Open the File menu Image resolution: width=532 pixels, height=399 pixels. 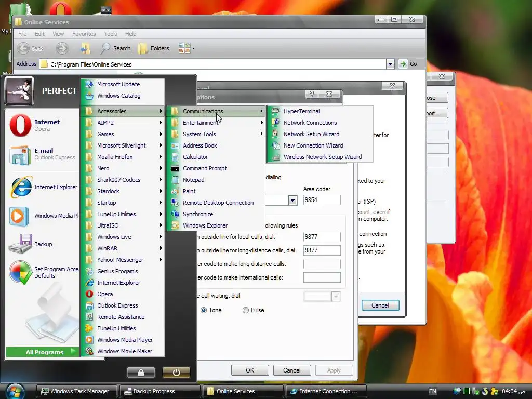point(22,34)
